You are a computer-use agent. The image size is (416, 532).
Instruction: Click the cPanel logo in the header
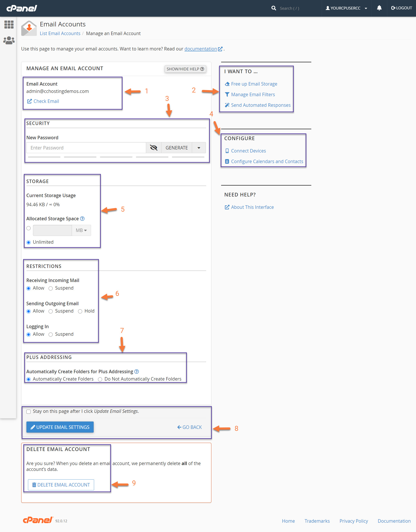tap(21, 8)
